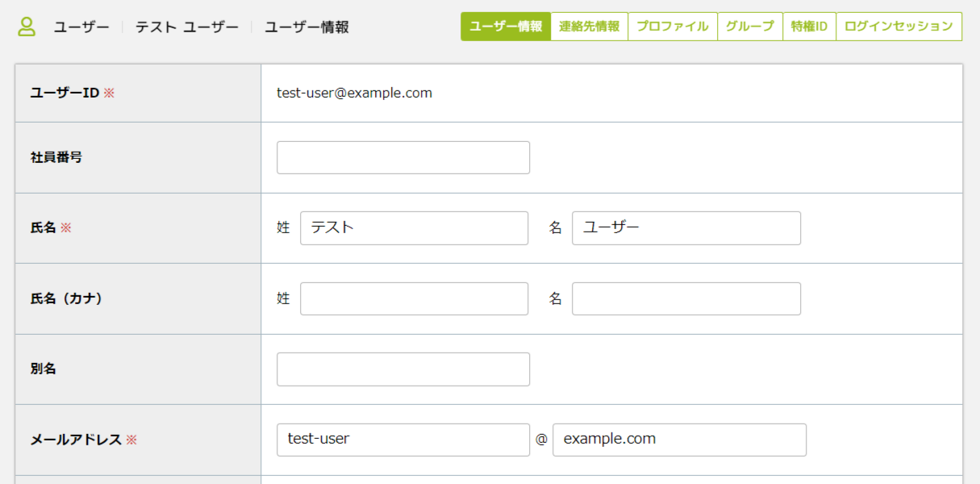Click the 氏名（カナ）姓 input field
Image resolution: width=980 pixels, height=484 pixels.
click(x=415, y=298)
